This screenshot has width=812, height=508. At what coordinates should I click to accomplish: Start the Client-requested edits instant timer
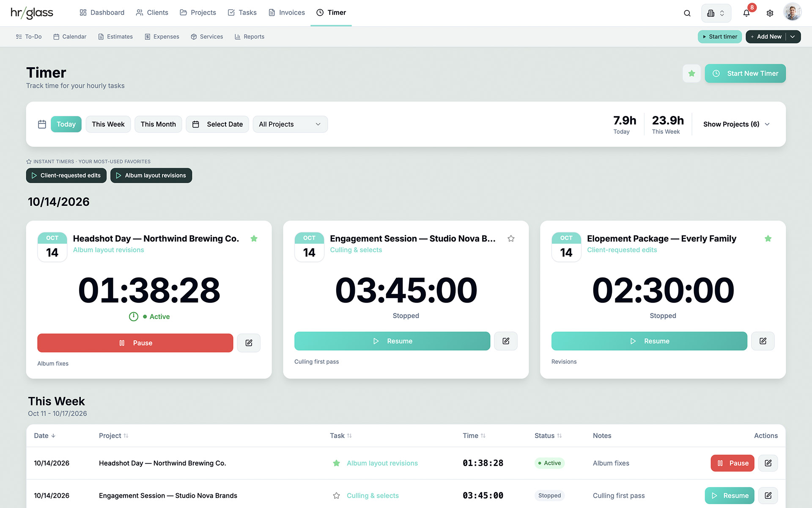[66, 176]
